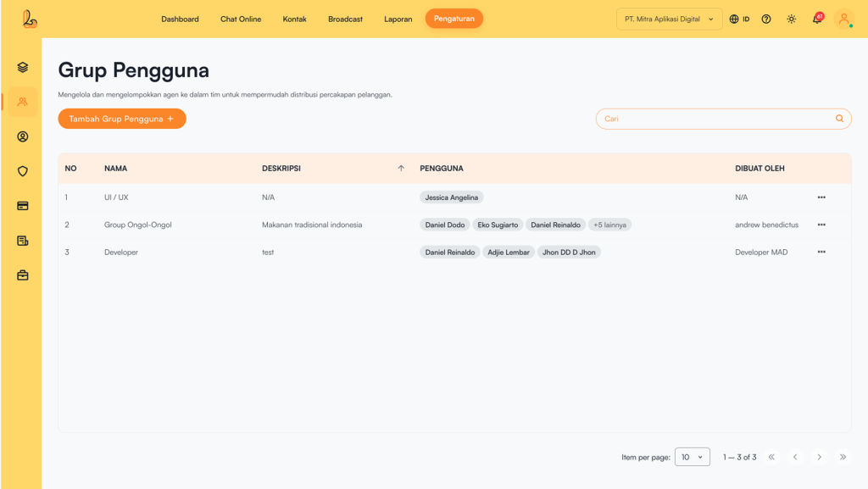Click the Tambah Grup Pengguna button
The height and width of the screenshot is (489, 868).
pyautogui.click(x=122, y=119)
